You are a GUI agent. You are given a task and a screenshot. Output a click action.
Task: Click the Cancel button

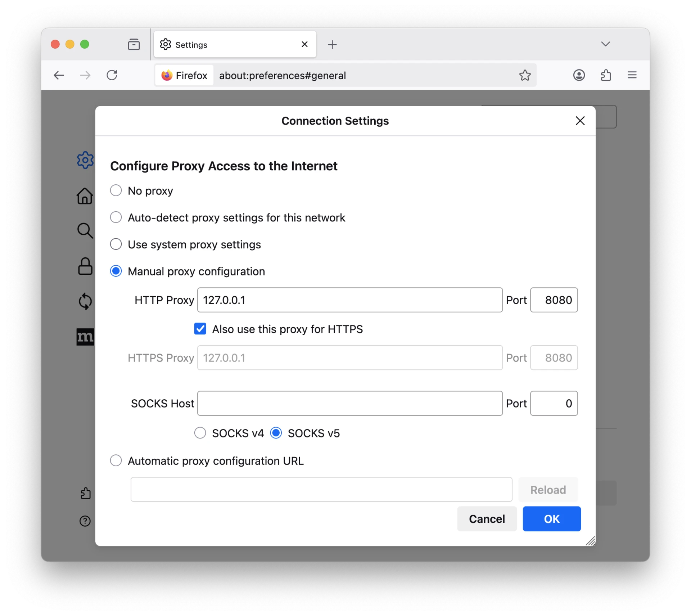[x=487, y=519]
